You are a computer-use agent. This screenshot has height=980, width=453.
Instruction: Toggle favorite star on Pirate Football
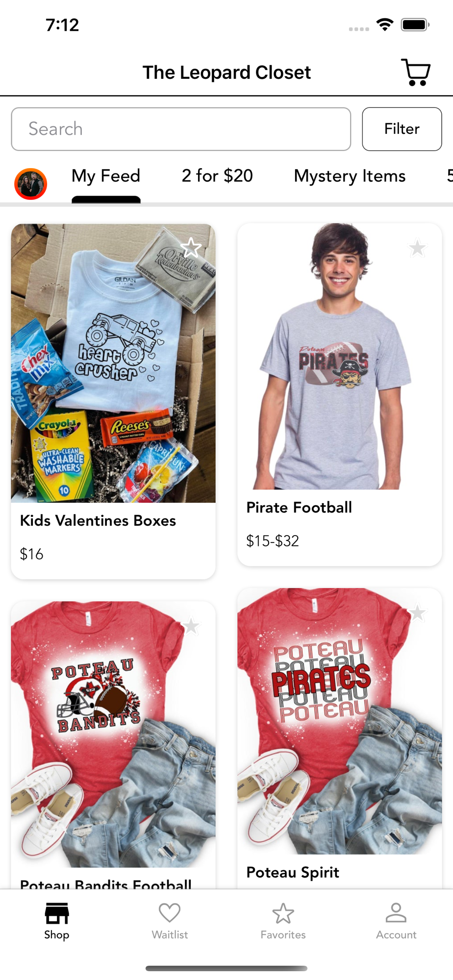[x=417, y=247]
